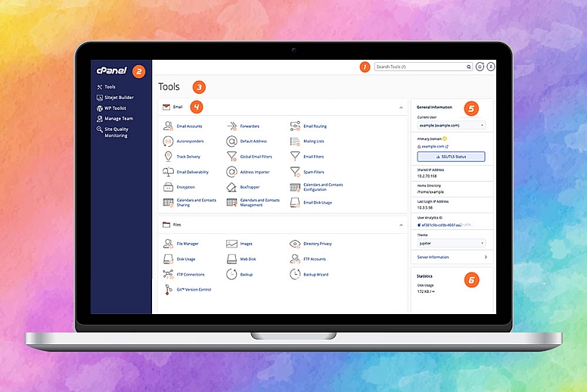This screenshot has height=392, width=587.
Task: Click the Disk Usage 172 KB statistic
Action: pos(426,291)
